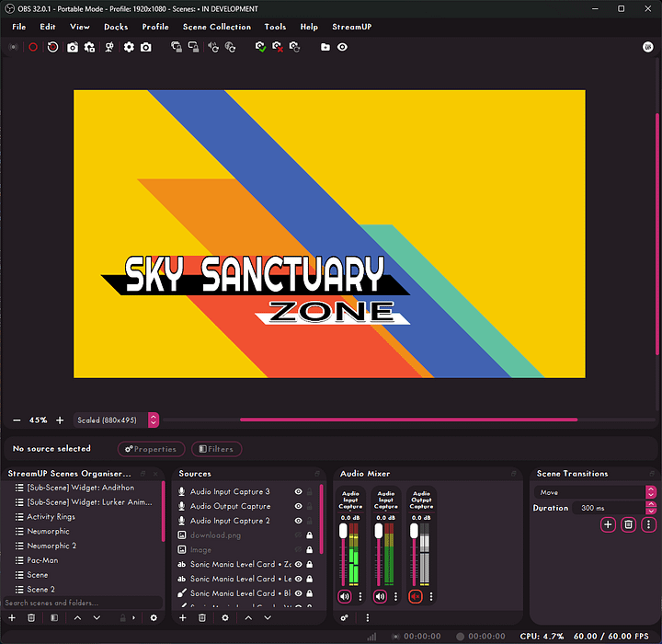
Task: Click the camera refresh icon in toolbar
Action: 294,47
